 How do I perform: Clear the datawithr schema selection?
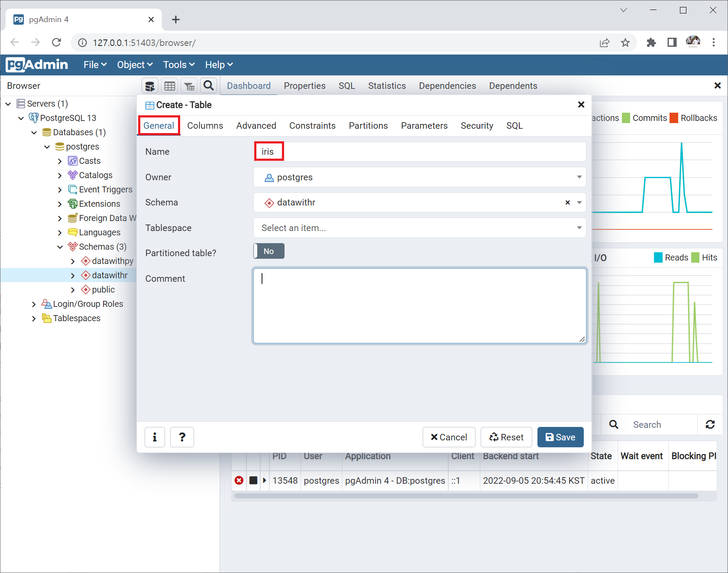(567, 202)
